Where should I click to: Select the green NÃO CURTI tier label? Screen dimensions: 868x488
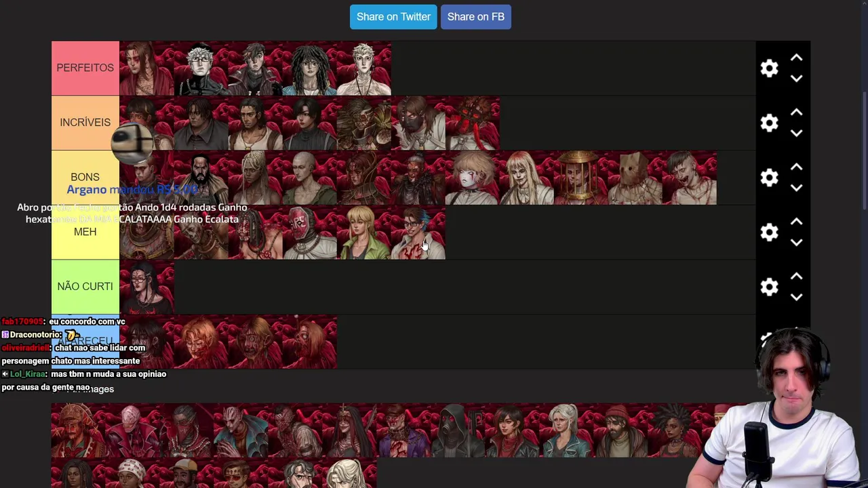tap(85, 287)
